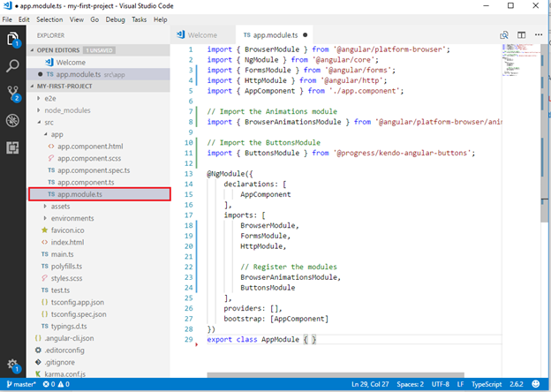Viewport: 551px width, 392px height.
Task: Expand the node_modules folder
Action: pyautogui.click(x=69, y=111)
